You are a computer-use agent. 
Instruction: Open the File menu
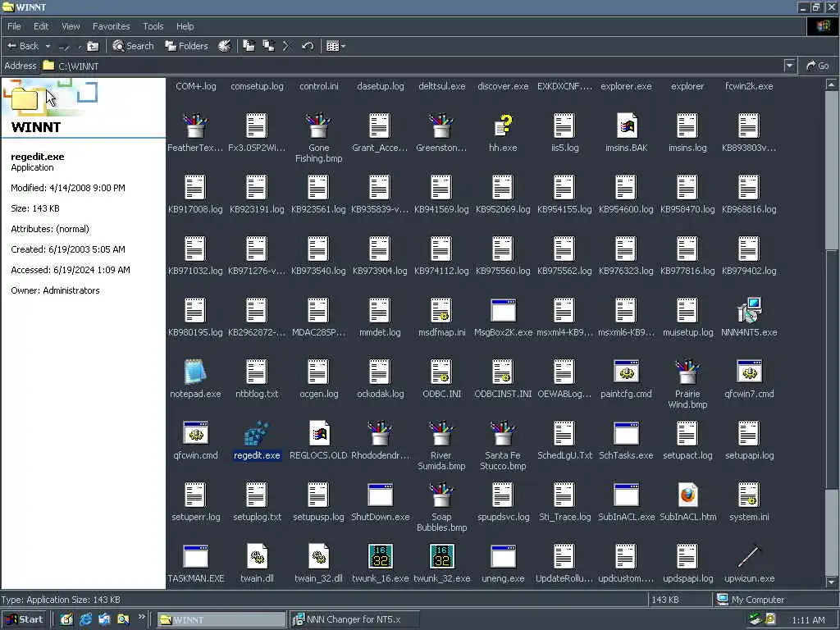coord(14,26)
